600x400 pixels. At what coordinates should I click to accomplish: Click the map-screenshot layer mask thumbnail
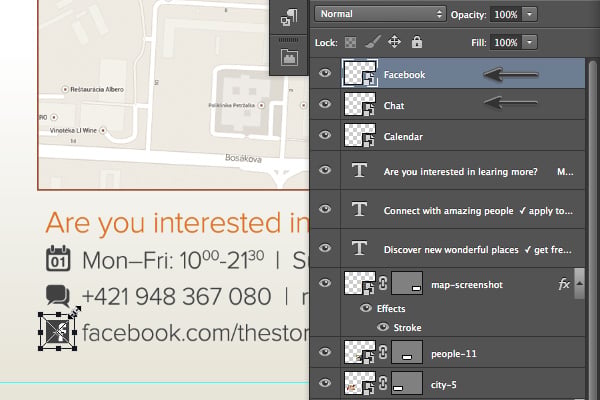point(407,283)
